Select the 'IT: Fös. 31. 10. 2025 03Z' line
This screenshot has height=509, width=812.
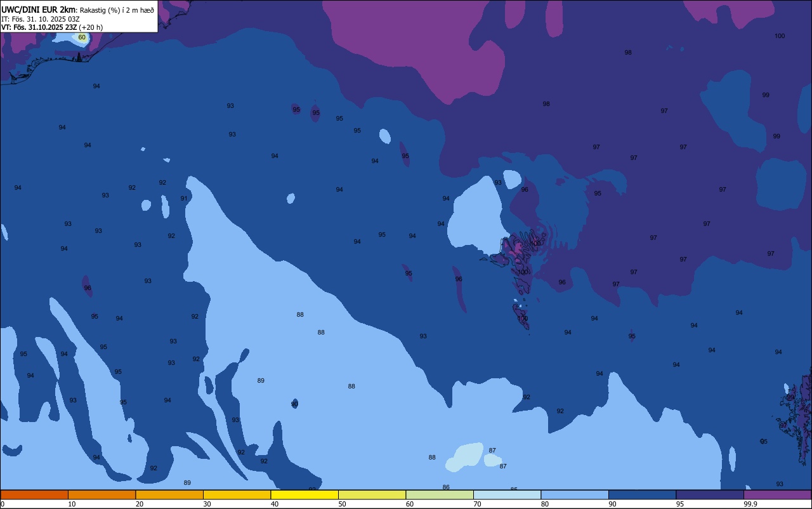41,19
